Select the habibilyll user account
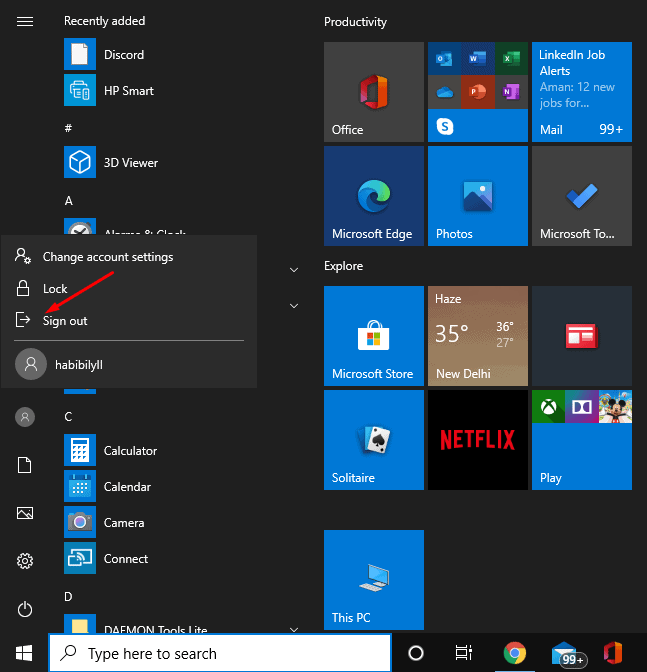This screenshot has height=672, width=647. [x=129, y=364]
